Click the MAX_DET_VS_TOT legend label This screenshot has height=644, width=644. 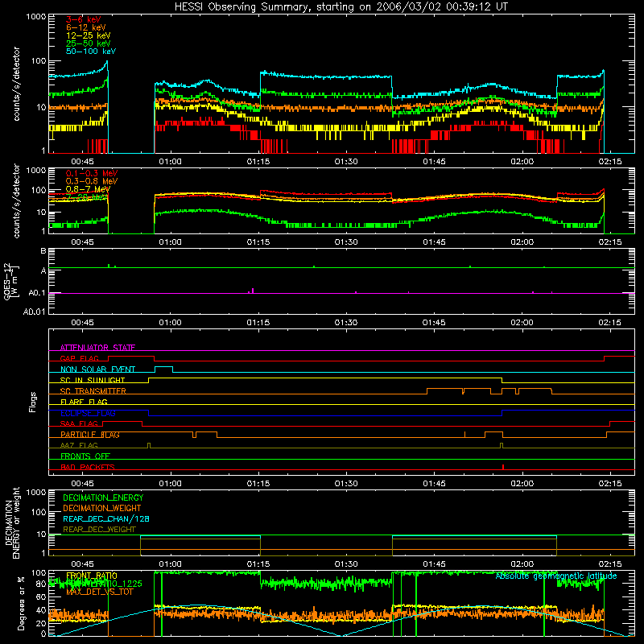point(99,592)
